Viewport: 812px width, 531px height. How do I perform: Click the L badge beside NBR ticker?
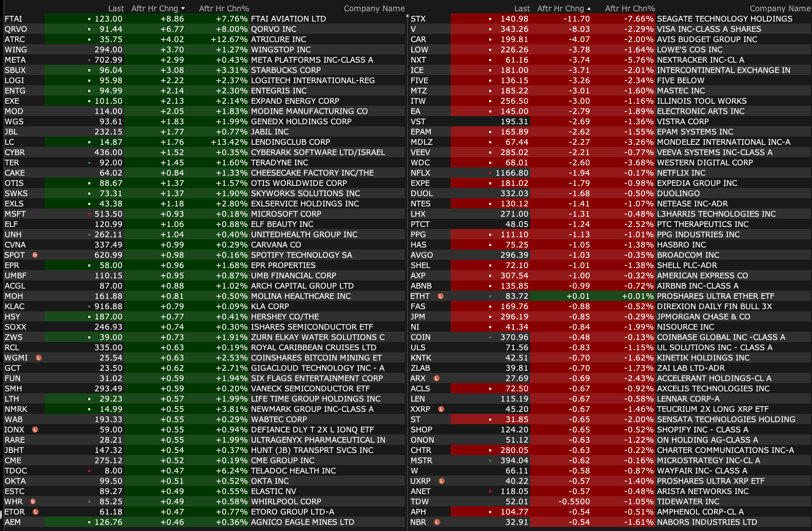tap(437, 522)
